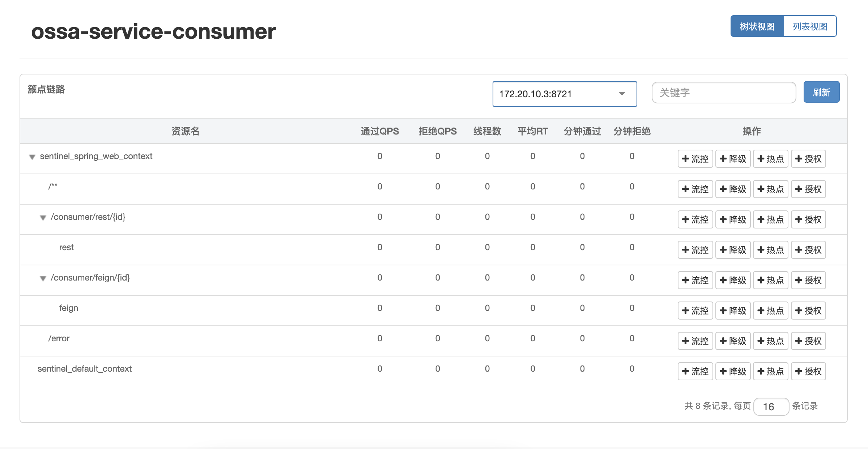Select the /error resource name
The height and width of the screenshot is (449, 868).
[x=59, y=338]
